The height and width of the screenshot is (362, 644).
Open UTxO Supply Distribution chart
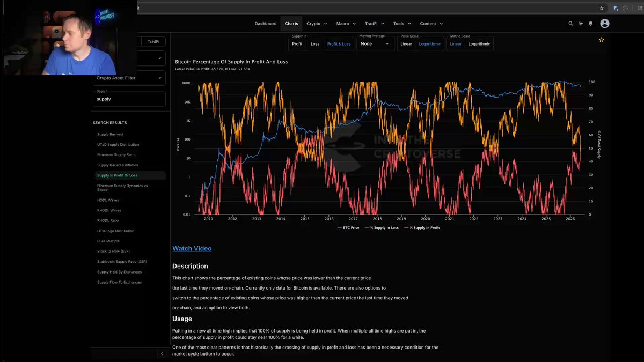pyautogui.click(x=118, y=145)
